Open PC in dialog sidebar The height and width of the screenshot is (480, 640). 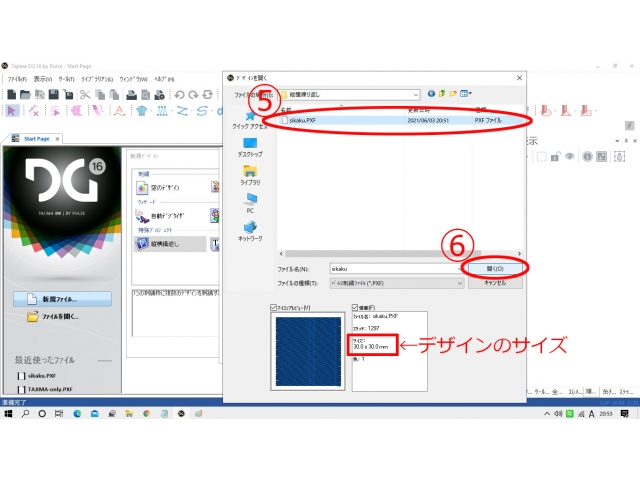coord(250,204)
